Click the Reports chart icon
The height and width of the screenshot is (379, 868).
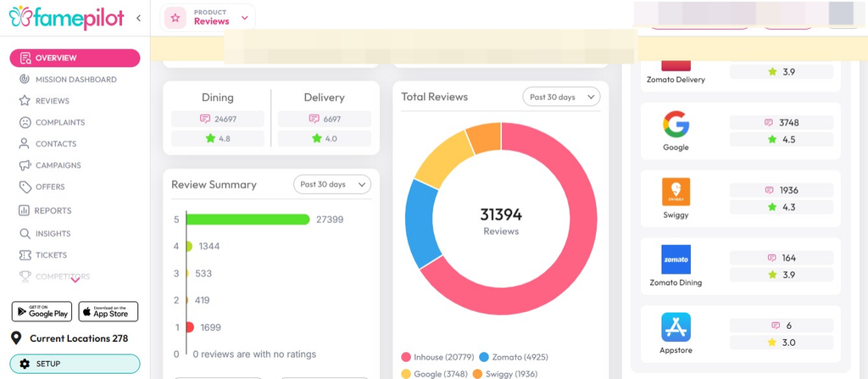pos(24,210)
